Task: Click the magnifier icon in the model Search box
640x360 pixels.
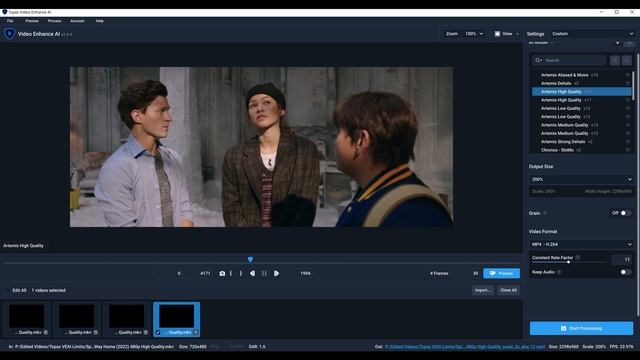Action: coord(538,60)
